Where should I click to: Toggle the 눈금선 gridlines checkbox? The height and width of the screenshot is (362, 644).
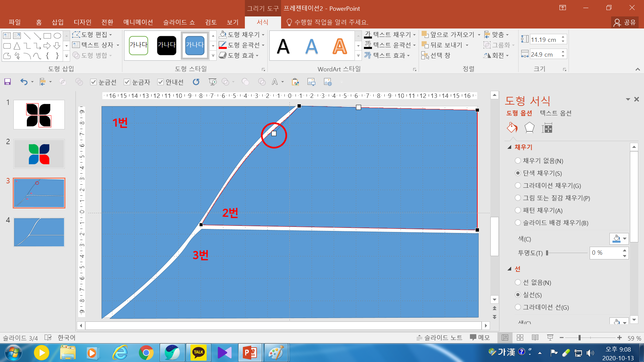tap(94, 82)
